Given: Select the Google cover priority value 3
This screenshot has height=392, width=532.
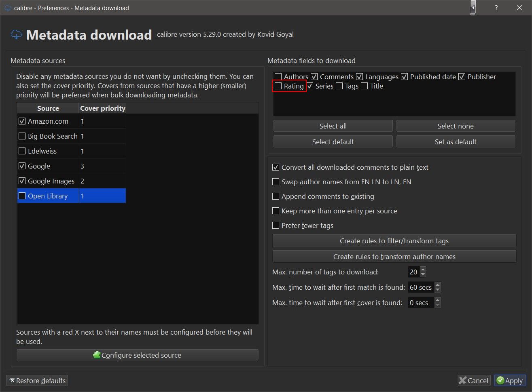Looking at the screenshot, I should pos(102,166).
